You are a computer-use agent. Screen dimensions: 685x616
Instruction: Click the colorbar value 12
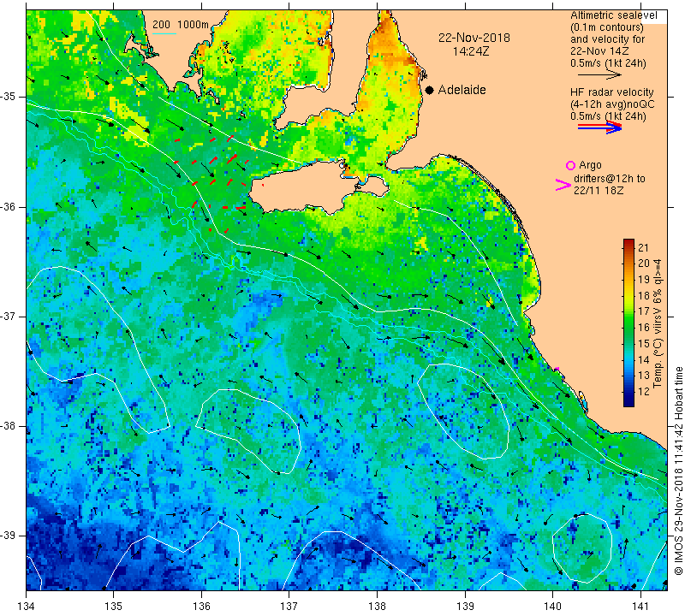click(x=644, y=392)
